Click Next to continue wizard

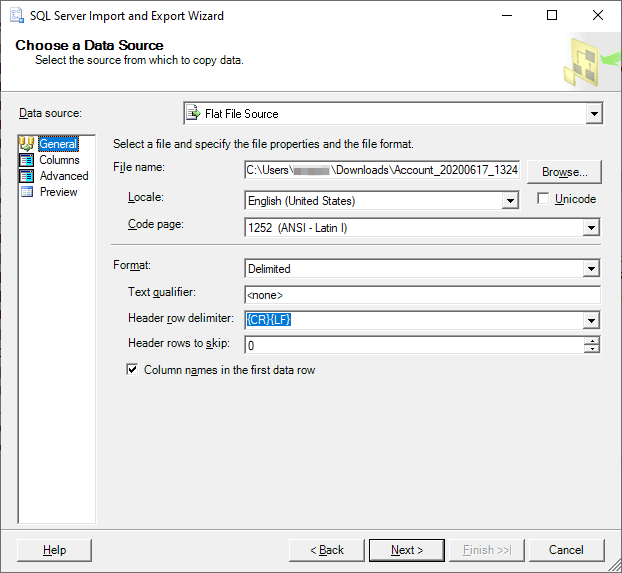[x=407, y=550]
